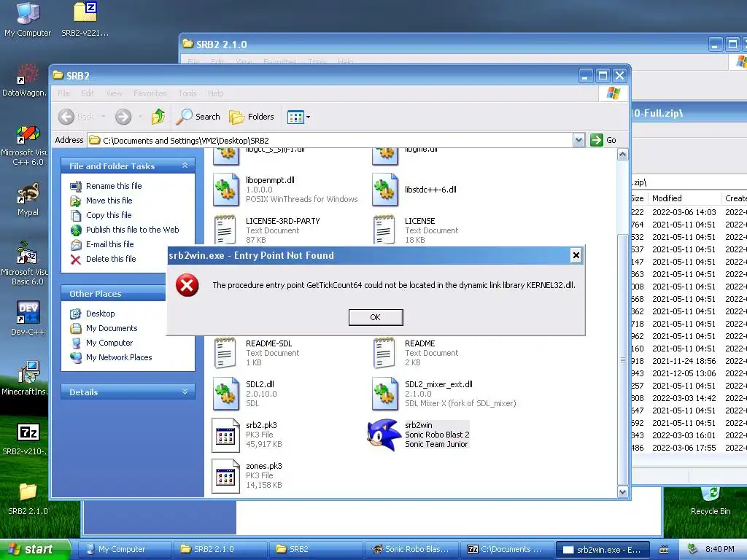This screenshot has width=747, height=560.
Task: Switch to SRB2 2.1.0 taskbar button
Action: click(220, 549)
